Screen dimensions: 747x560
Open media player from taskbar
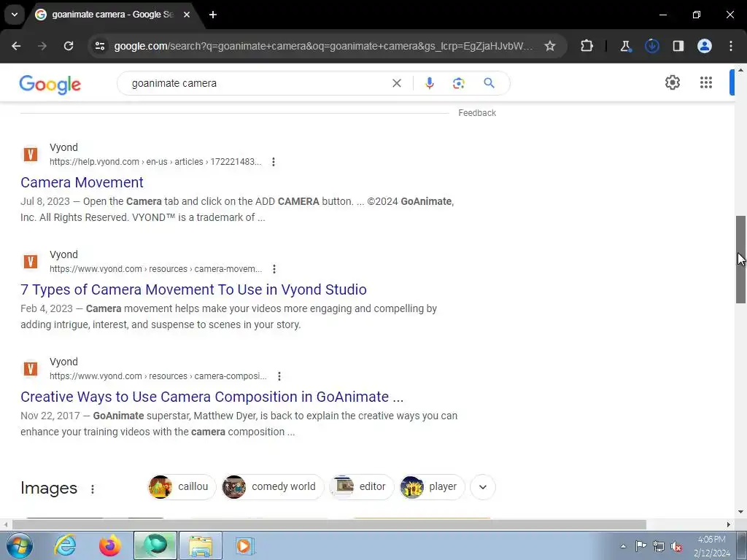tap(245, 545)
